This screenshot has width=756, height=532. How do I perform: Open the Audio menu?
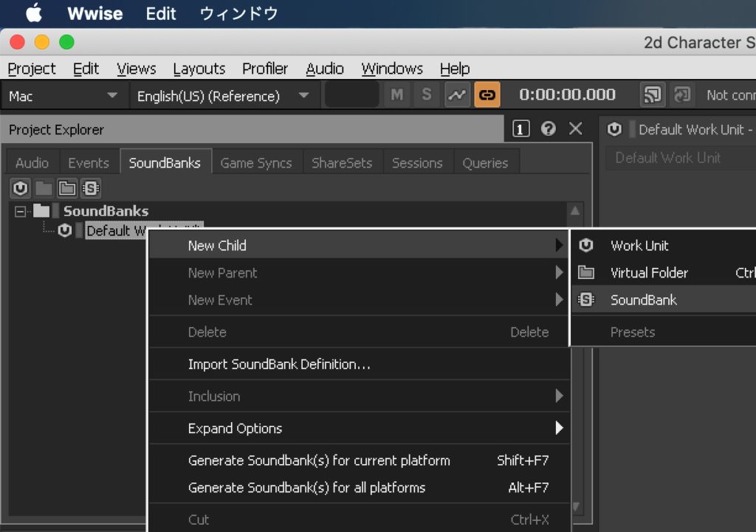[325, 69]
